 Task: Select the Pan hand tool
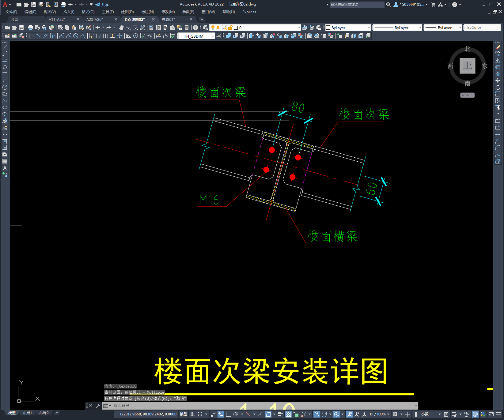(121, 28)
